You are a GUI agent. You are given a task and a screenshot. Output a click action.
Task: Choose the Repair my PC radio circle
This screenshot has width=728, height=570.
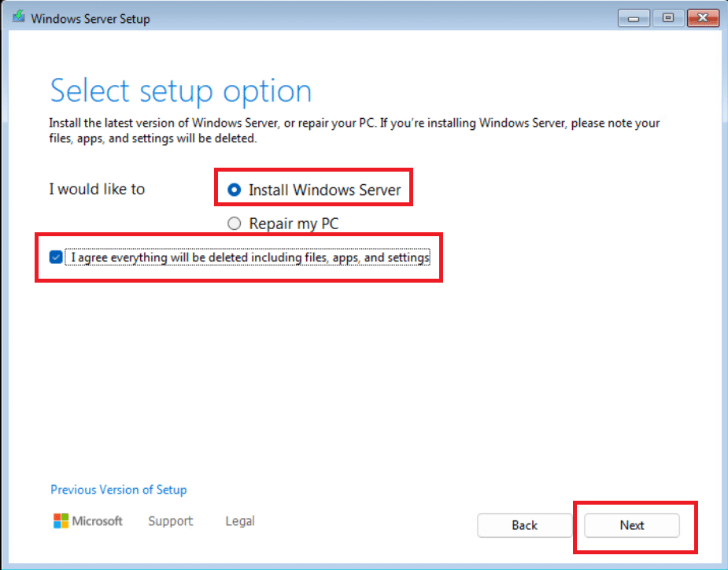234,224
